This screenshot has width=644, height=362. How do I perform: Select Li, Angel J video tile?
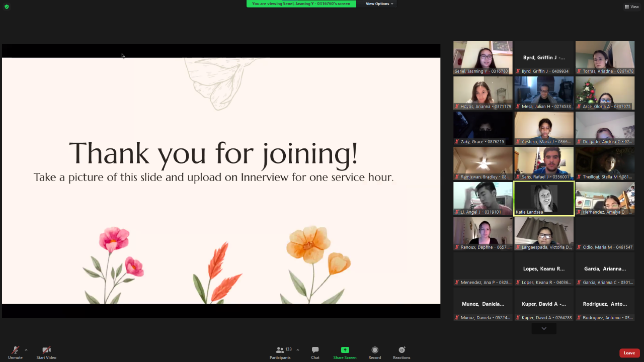483,199
